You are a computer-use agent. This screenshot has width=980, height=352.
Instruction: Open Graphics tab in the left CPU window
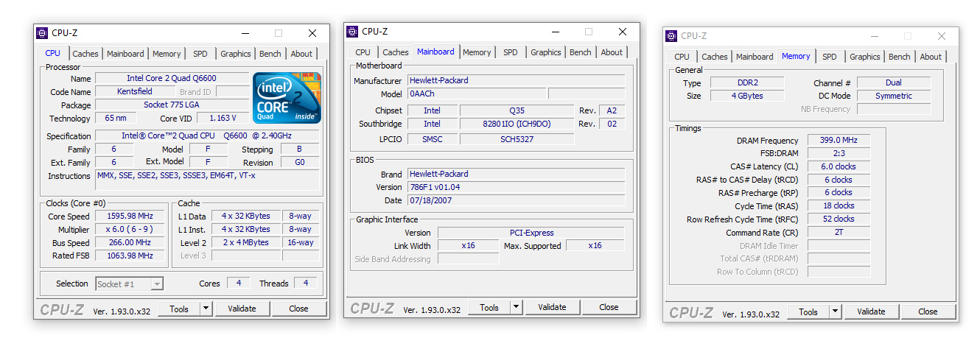(x=236, y=54)
